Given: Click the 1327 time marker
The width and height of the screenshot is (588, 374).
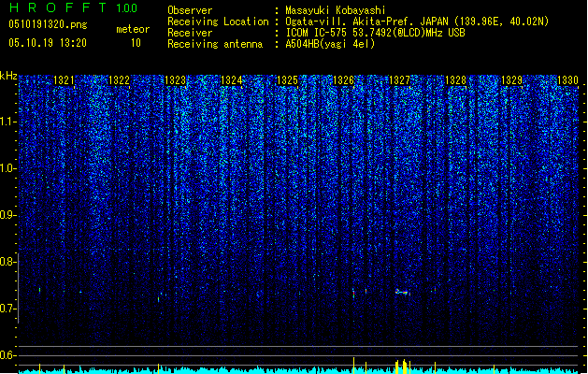Looking at the screenshot, I should click(400, 80).
